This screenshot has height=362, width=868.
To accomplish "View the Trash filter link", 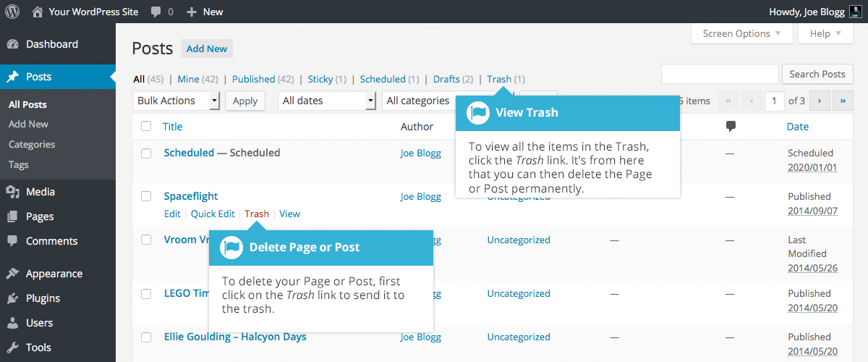I will [499, 79].
